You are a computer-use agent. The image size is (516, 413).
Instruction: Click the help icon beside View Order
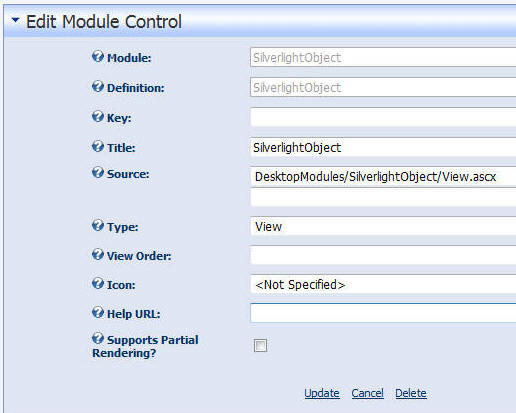(x=98, y=255)
